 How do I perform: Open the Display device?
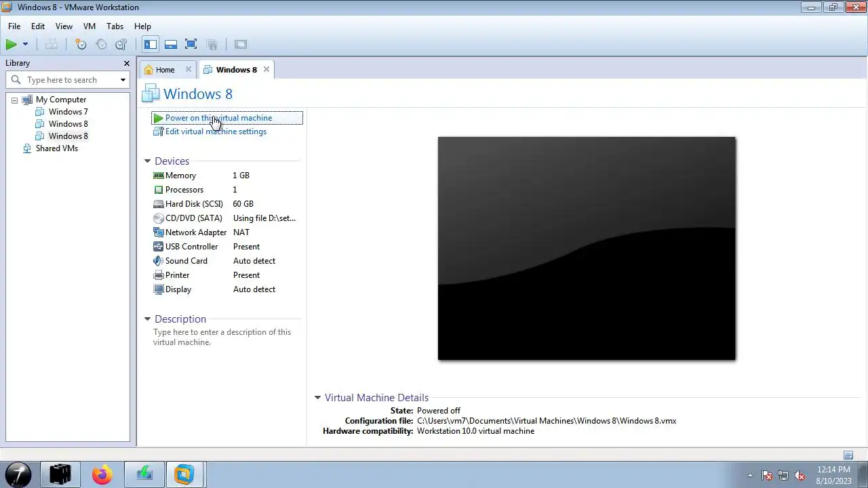pyautogui.click(x=178, y=289)
